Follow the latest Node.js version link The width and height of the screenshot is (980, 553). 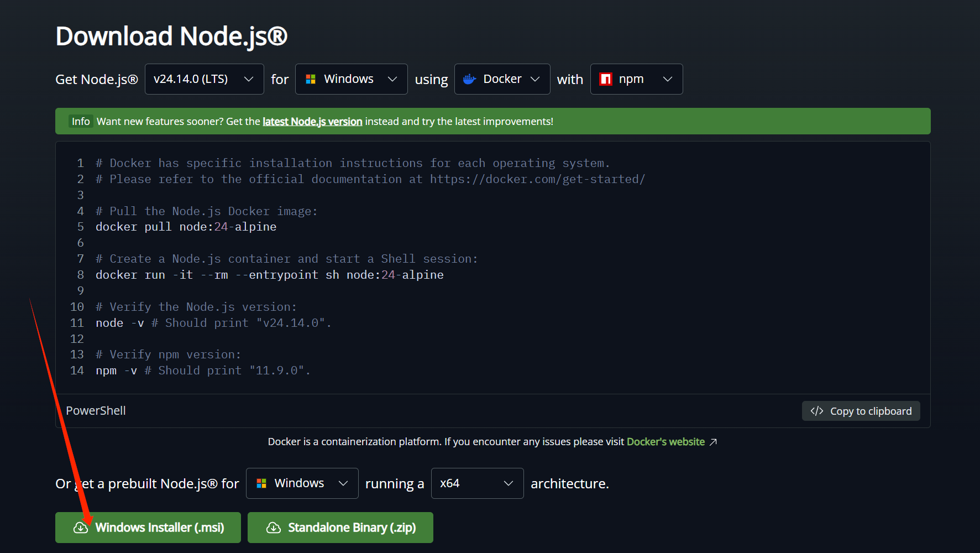[312, 121]
